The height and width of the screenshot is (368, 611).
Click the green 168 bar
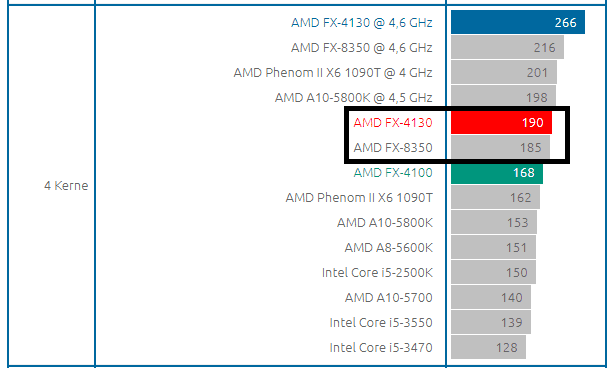pos(497,172)
